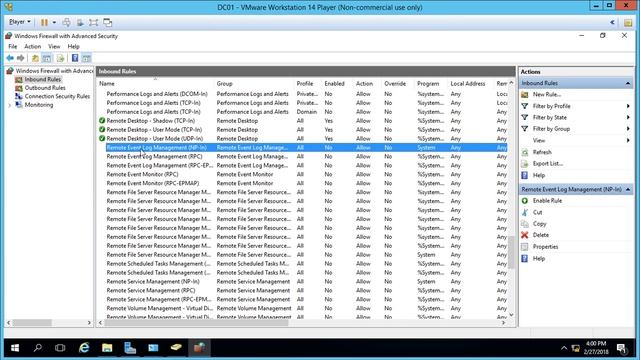
Task: Collapse the Remote Event Log Management actions section
Action: pos(628,189)
